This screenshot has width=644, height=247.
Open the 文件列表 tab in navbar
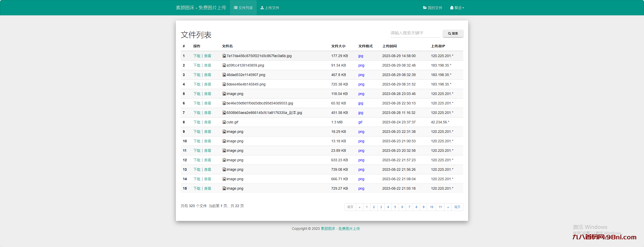243,8
